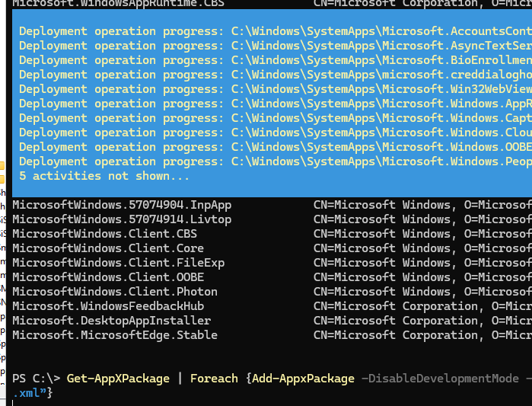Click the Microsoft.MicrosoftEdge.Stable package name
The image size is (532, 406).
tap(115, 335)
